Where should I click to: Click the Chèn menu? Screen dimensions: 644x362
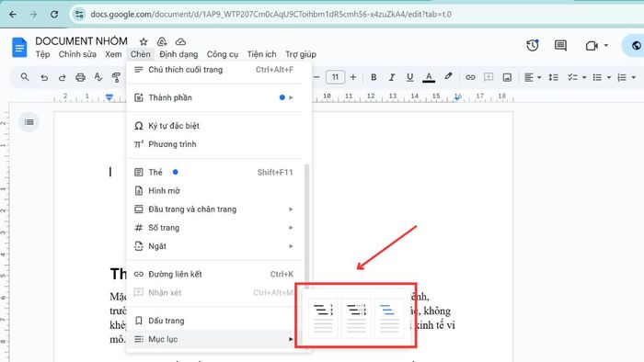coord(141,54)
